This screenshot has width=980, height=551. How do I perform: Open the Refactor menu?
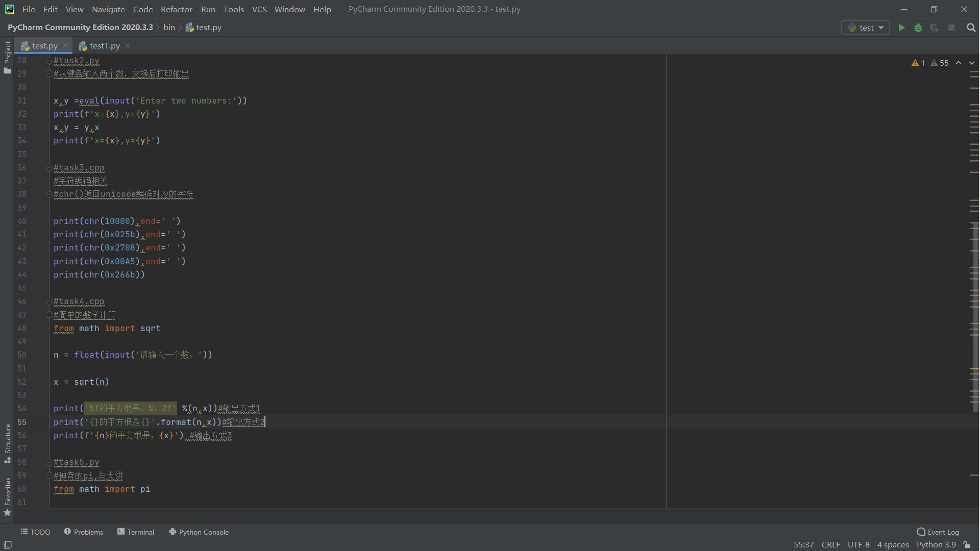(176, 9)
